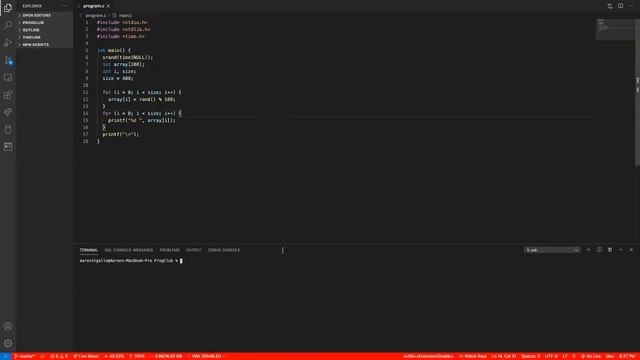Click Watch Sass in status bar
This screenshot has width=640, height=360.
point(473,356)
